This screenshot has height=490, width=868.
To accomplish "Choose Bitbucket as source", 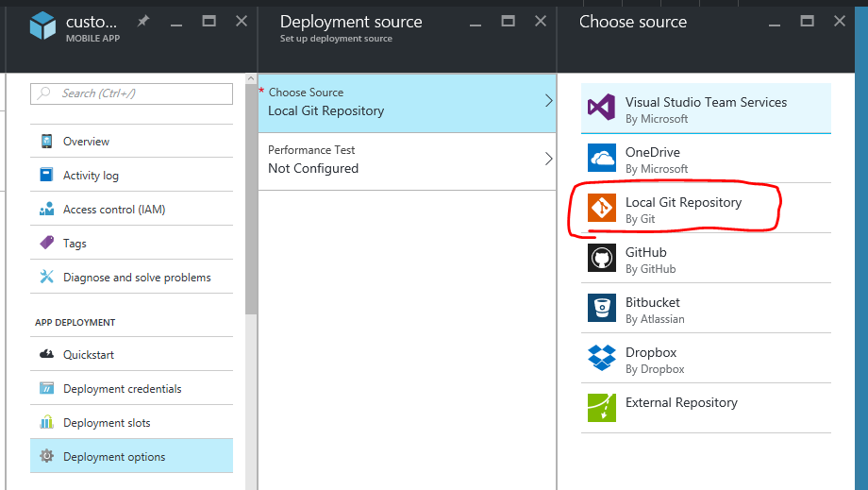I will [x=706, y=309].
